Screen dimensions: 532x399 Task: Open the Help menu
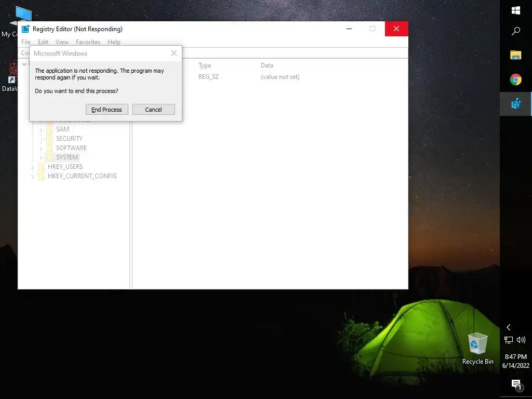click(114, 42)
